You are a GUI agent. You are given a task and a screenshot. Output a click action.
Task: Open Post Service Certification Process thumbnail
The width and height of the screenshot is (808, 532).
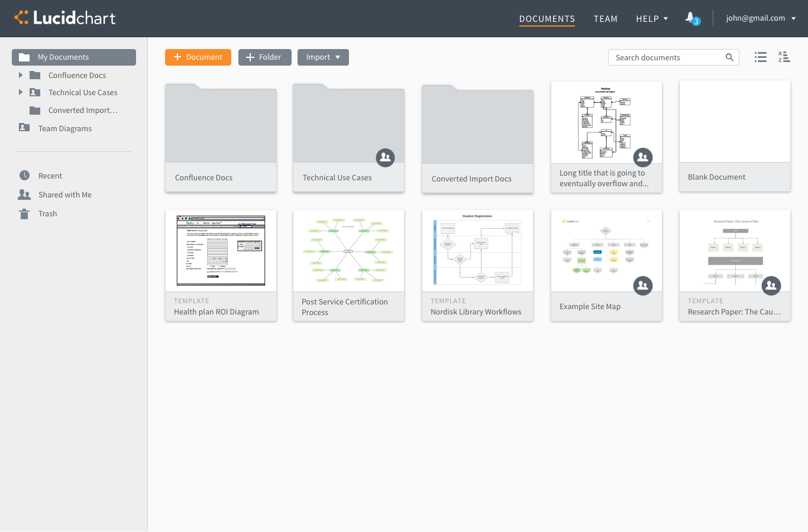[348, 251]
